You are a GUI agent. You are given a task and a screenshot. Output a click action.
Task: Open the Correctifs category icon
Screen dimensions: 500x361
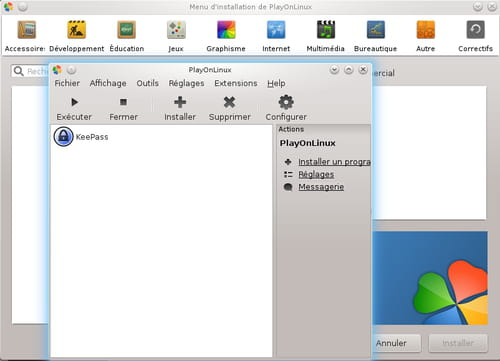(475, 30)
